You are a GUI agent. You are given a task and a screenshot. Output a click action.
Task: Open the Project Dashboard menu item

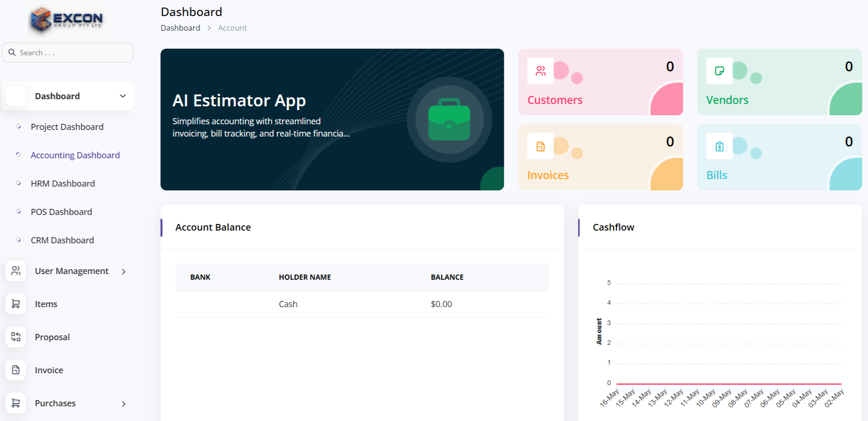[x=67, y=127]
